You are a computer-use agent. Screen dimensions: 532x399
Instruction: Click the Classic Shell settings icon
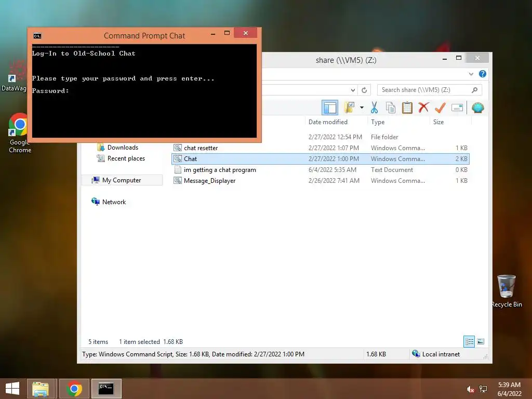point(477,108)
